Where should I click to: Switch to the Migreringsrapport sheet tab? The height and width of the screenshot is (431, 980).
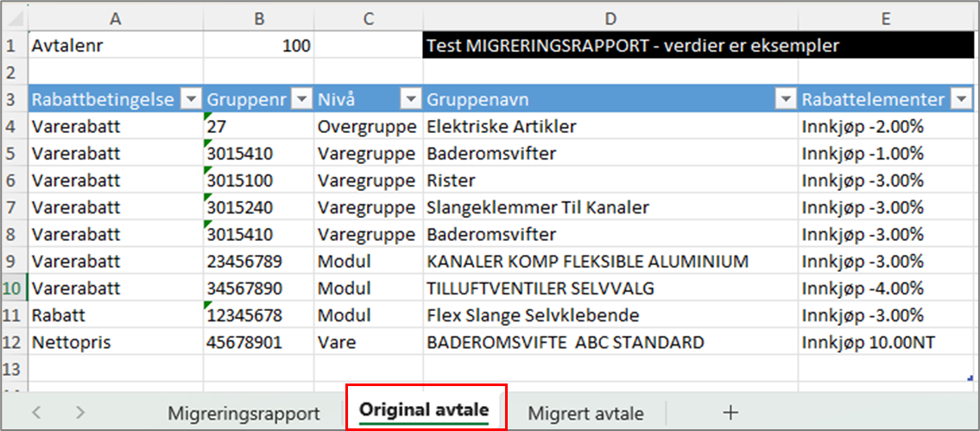click(x=243, y=413)
